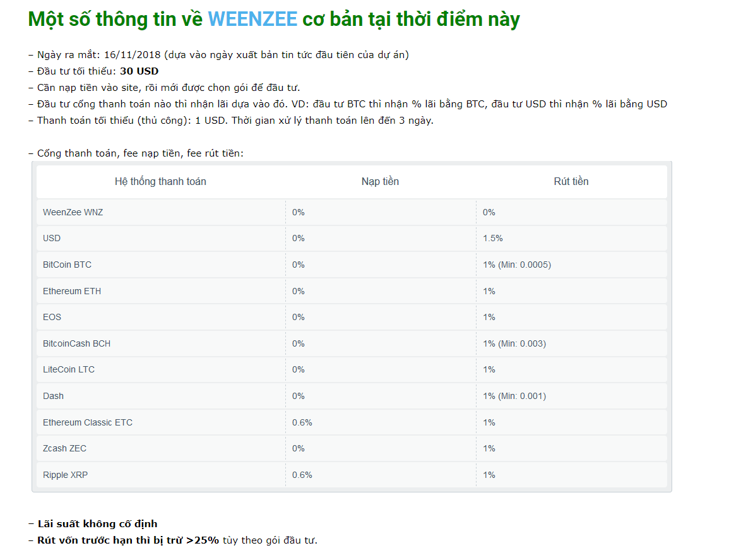
Task: Click the BitcoinCash BCH row label
Action: (x=76, y=343)
